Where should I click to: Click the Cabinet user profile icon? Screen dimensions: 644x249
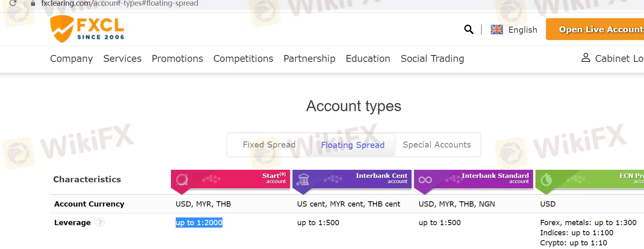coord(586,58)
